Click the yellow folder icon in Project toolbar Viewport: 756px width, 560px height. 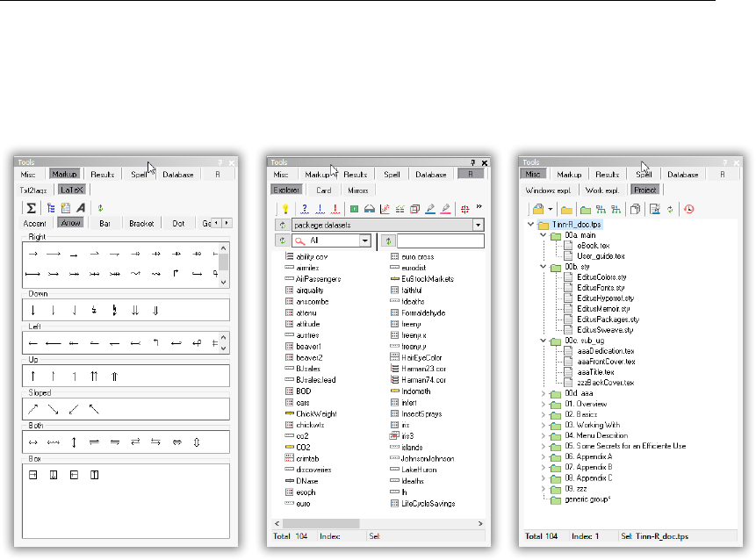(x=566, y=210)
